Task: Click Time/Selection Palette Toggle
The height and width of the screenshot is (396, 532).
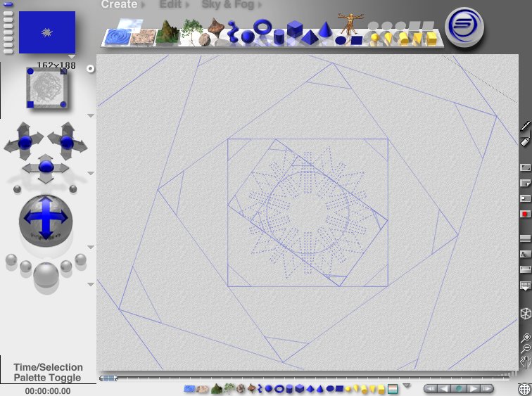Action: [48, 372]
